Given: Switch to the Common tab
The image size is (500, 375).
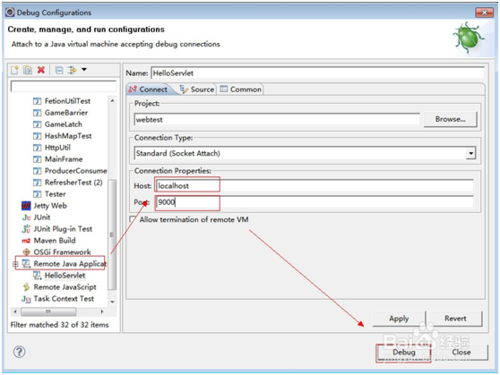Looking at the screenshot, I should coord(241,89).
